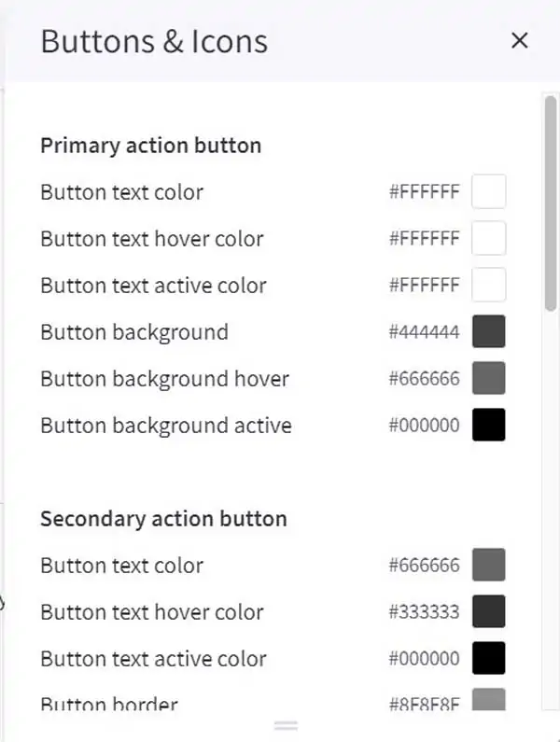This screenshot has width=560, height=742.
Task: Open secondary Button text color #666666 swatch
Action: 488,565
